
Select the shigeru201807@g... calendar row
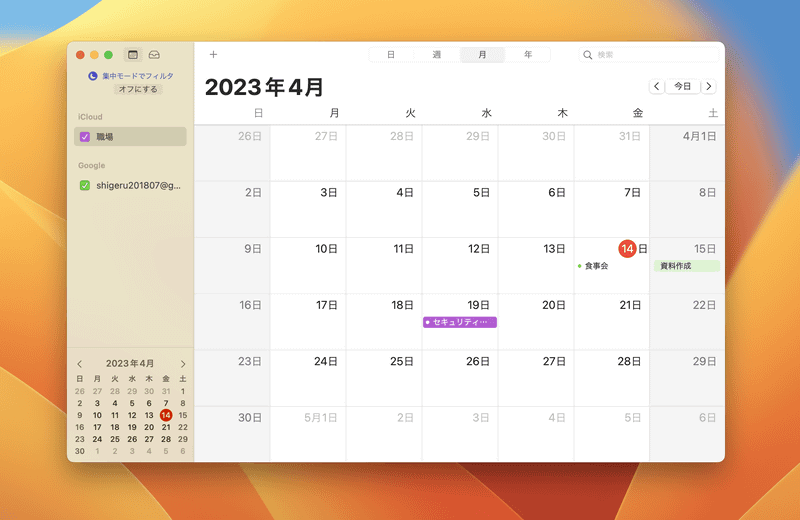[x=130, y=185]
